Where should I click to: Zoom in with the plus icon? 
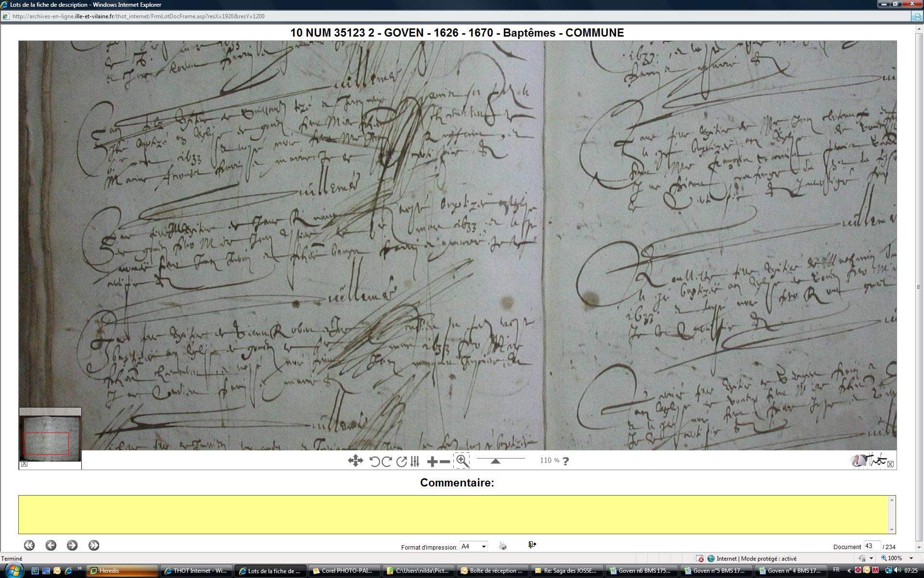[432, 461]
